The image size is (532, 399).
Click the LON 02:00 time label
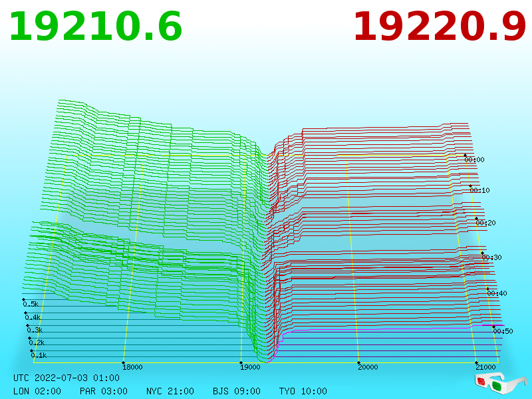[37, 391]
